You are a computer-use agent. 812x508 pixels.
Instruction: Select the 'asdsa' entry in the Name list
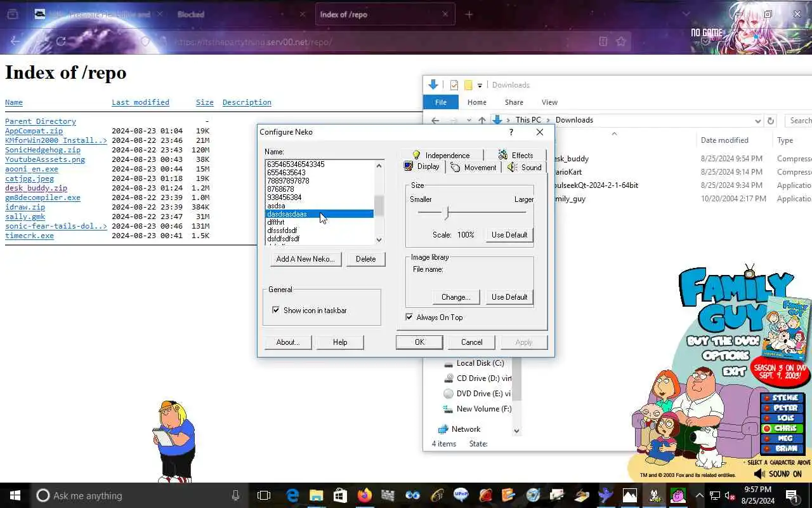[x=319, y=206]
